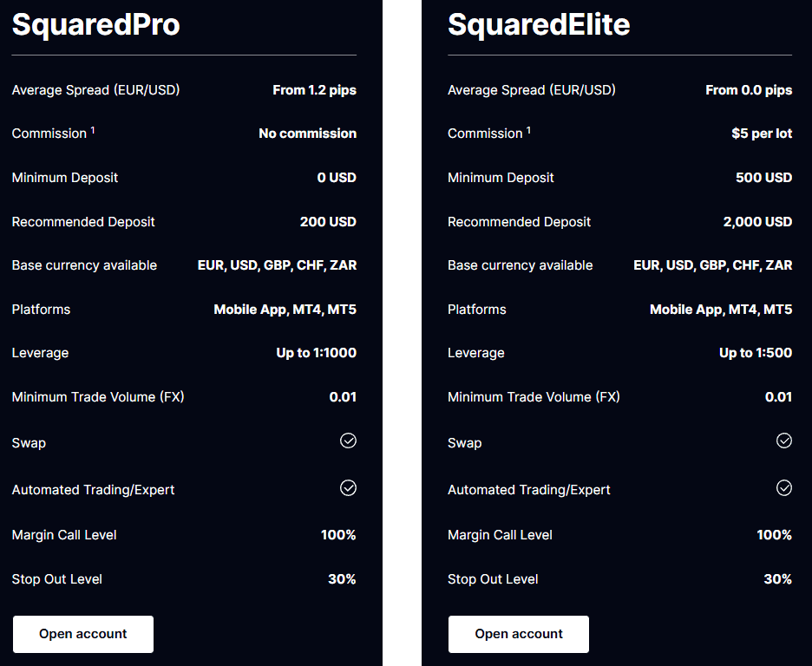Click the Base currency available row for SquaredPro
Viewport: 812px width, 666px height.
pyautogui.click(x=84, y=264)
